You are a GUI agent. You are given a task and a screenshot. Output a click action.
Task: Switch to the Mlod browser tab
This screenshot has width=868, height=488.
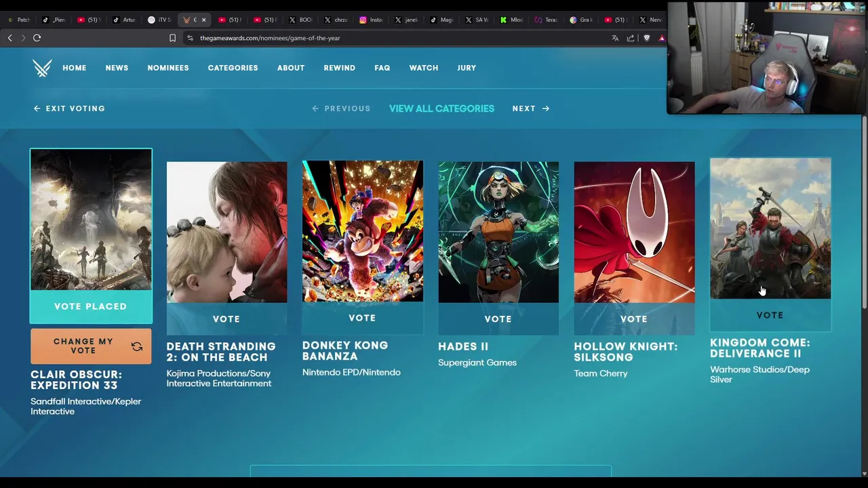pyautogui.click(x=512, y=20)
